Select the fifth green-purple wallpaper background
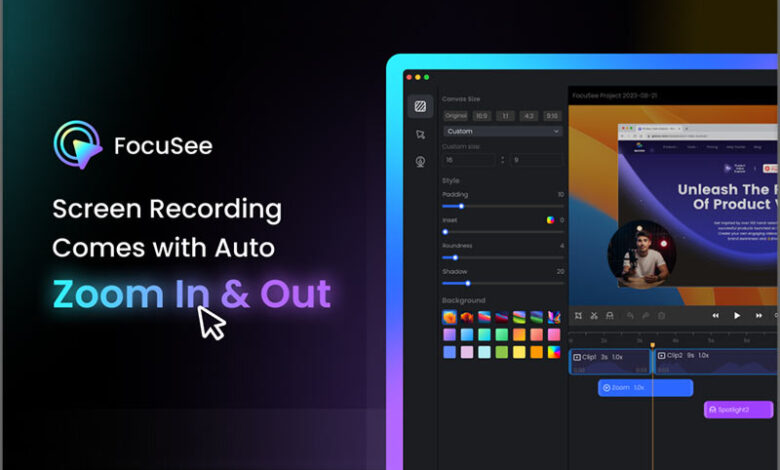Screen dimensions: 780x470 519,317
